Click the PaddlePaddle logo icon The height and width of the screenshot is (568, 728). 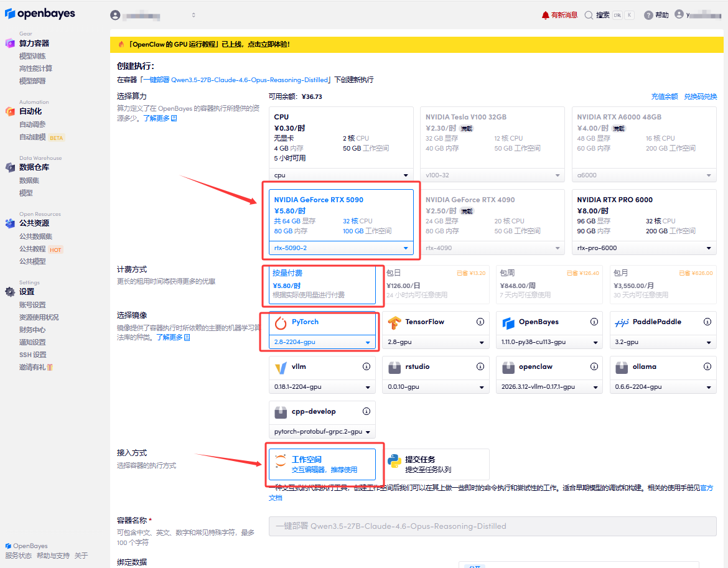coord(622,323)
